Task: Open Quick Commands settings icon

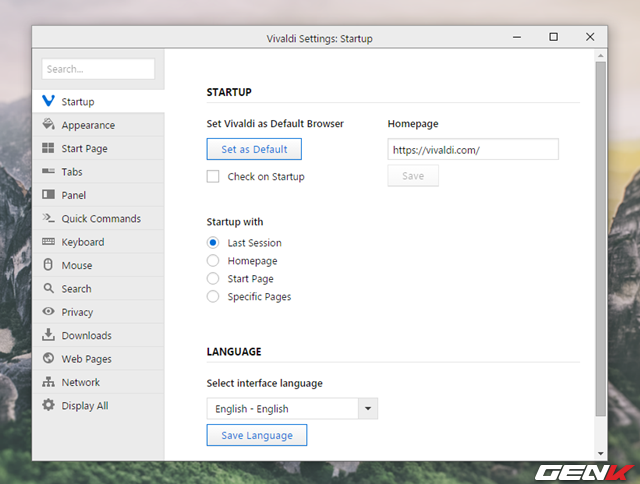Action: pyautogui.click(x=48, y=219)
